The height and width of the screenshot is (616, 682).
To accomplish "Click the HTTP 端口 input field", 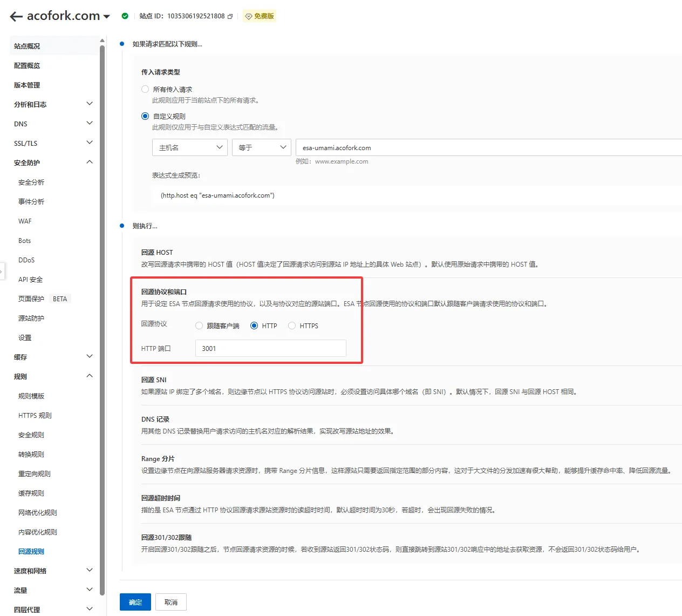I will point(270,348).
